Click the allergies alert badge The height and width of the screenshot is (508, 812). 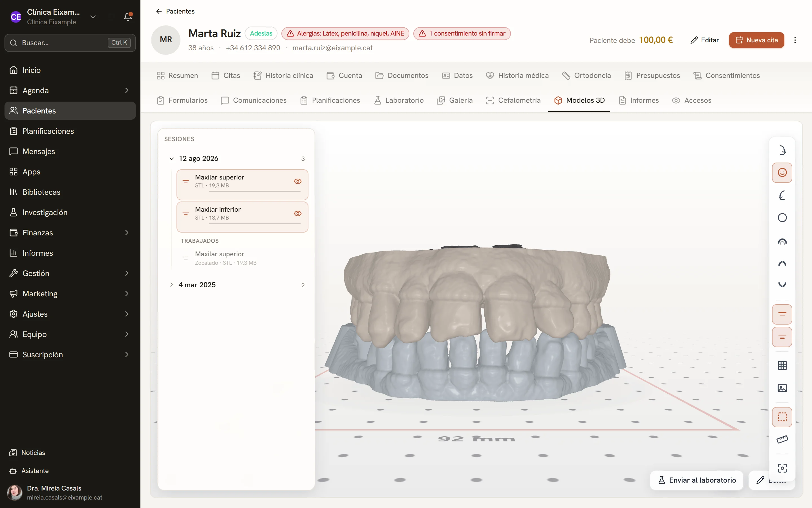(345, 34)
